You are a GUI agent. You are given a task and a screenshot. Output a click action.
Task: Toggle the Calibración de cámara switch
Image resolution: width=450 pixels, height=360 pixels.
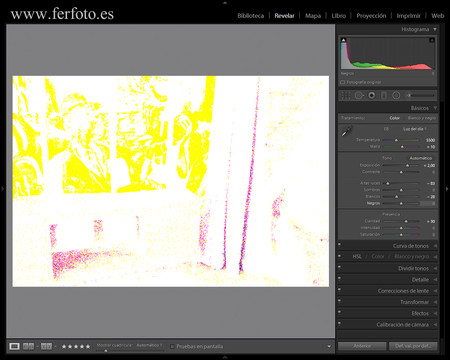(x=339, y=324)
